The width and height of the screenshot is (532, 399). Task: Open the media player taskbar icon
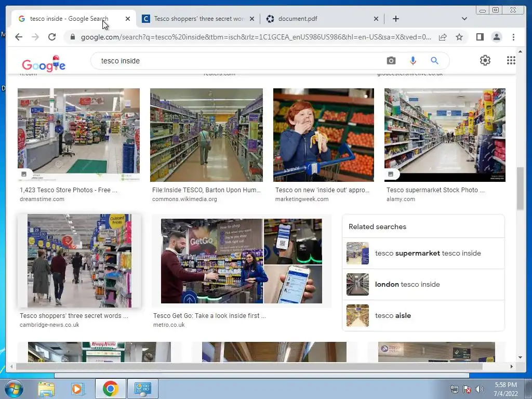[x=77, y=389]
